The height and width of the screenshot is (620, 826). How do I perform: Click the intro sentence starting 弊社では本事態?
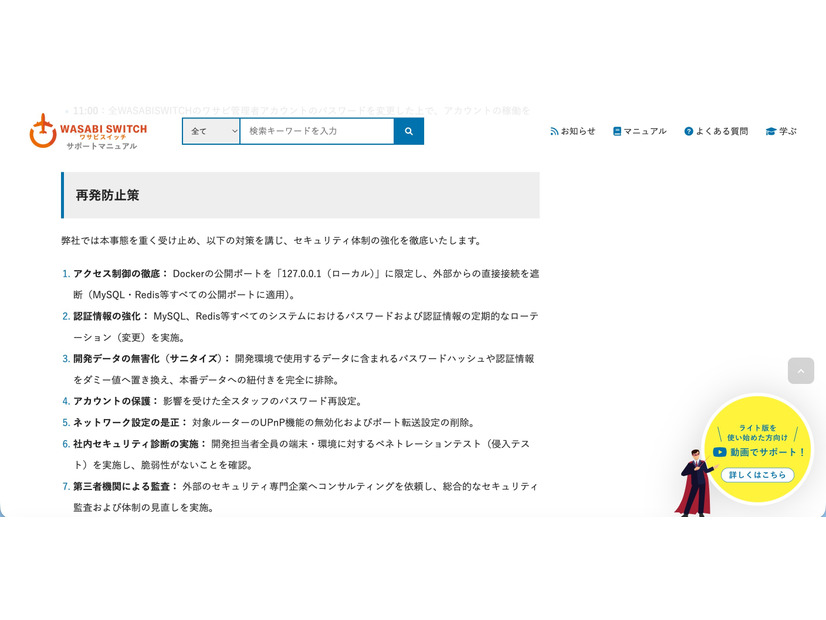(x=272, y=240)
